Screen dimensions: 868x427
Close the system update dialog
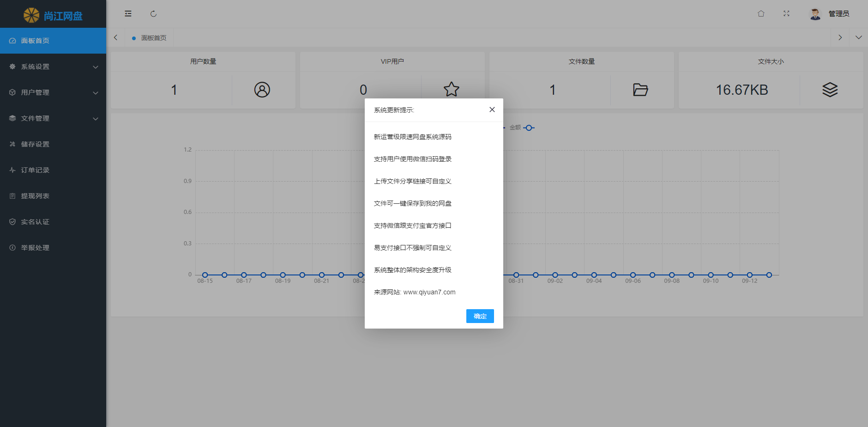(x=492, y=110)
